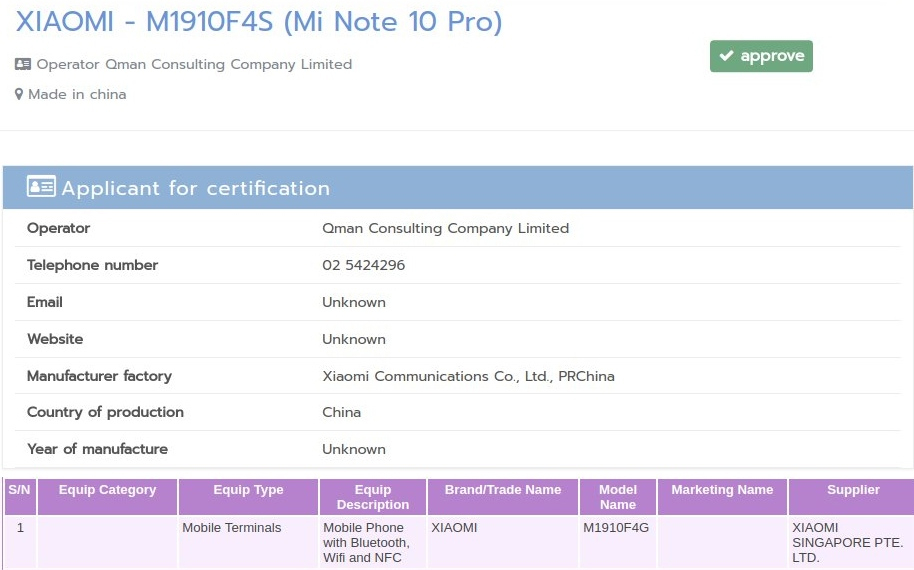The width and height of the screenshot is (914, 570).
Task: Select 'Mobile Phone with Bluetooth, Wifi and NFC' cell
Action: (373, 542)
